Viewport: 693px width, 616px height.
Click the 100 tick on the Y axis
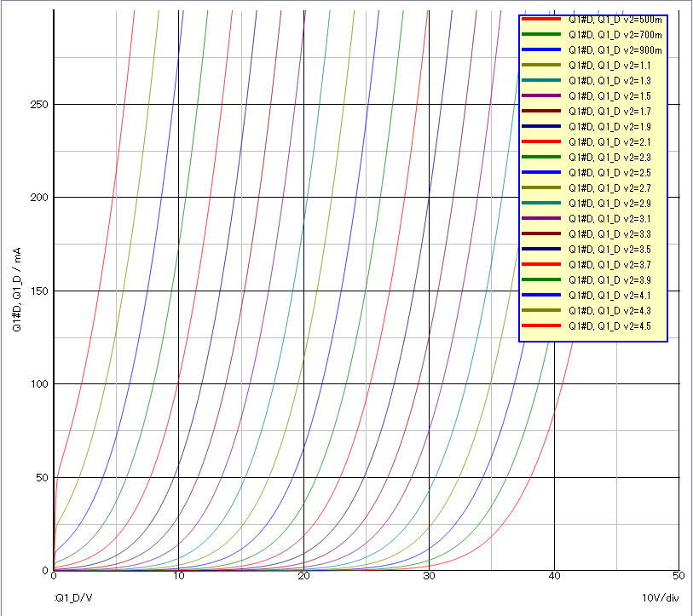point(39,384)
